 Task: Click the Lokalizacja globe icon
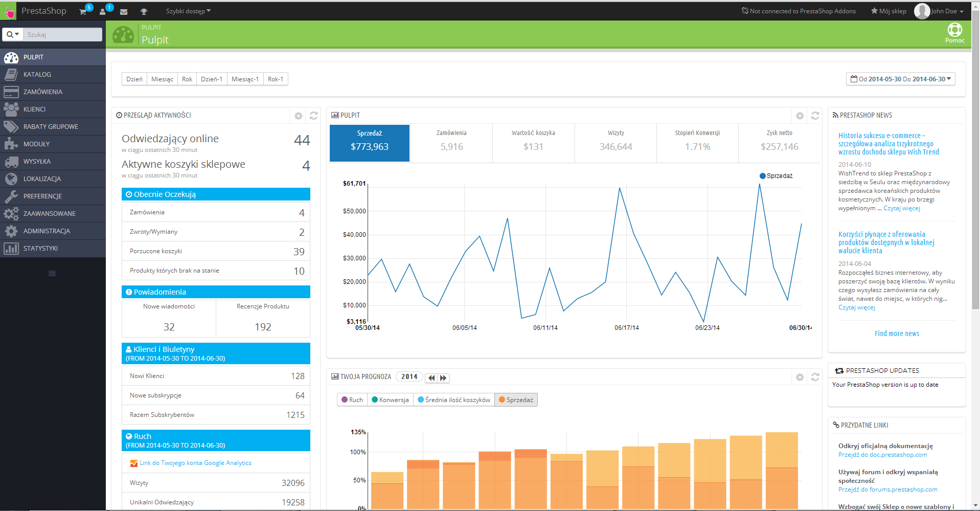pos(11,179)
